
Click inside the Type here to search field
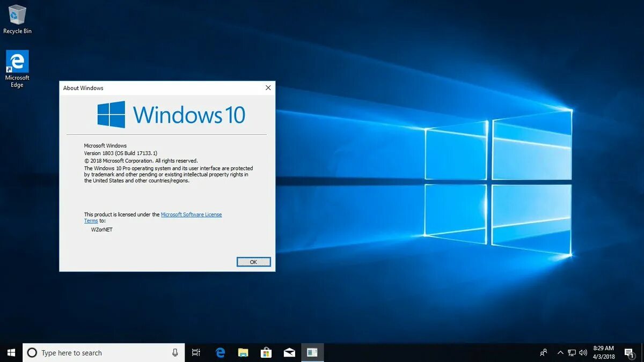tap(104, 352)
